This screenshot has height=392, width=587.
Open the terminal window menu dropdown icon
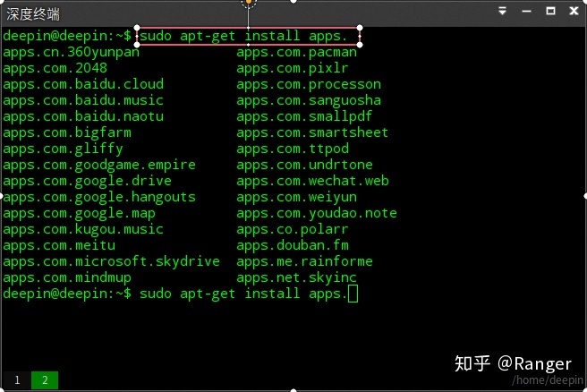coord(502,11)
